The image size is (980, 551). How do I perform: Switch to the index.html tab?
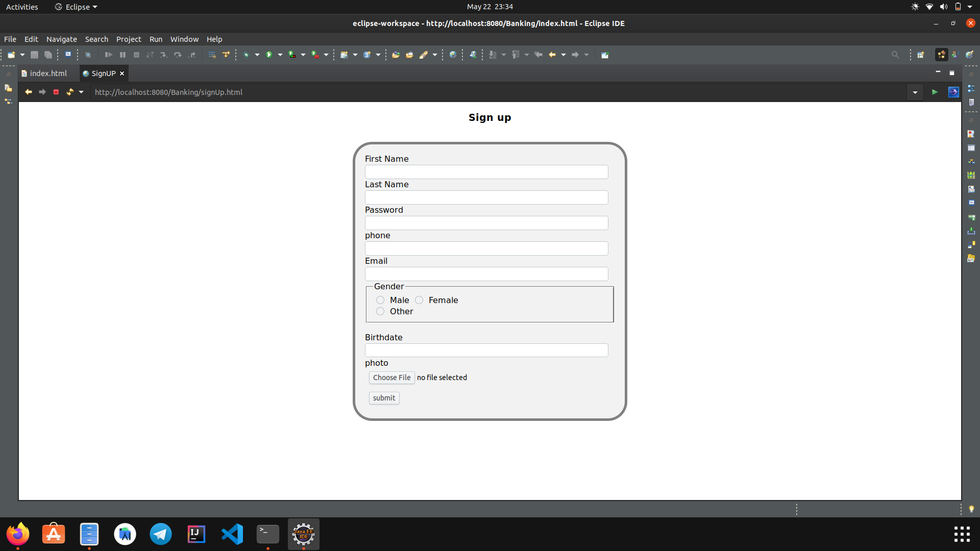click(48, 73)
